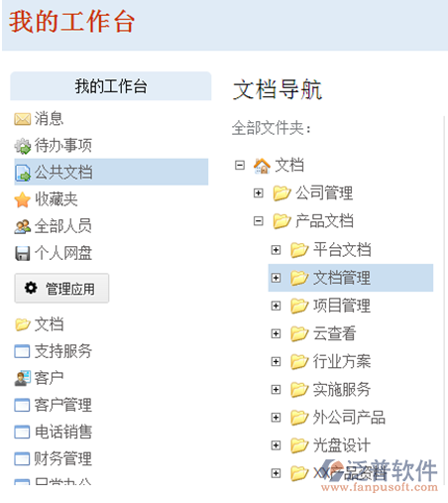This screenshot has width=448, height=503.
Task: Click the 管理应用 button
Action: (61, 288)
